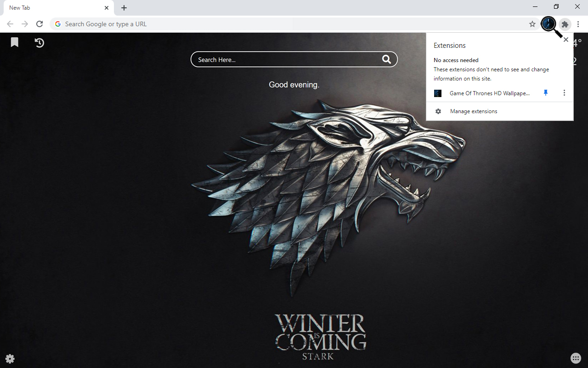588x368 pixels.
Task: Open the Chrome three-dot menu
Action: point(578,24)
